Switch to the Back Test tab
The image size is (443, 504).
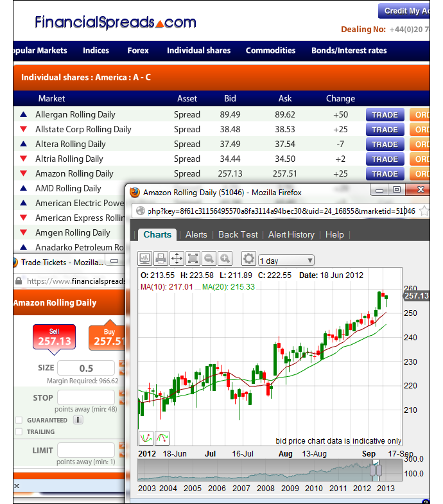238,234
